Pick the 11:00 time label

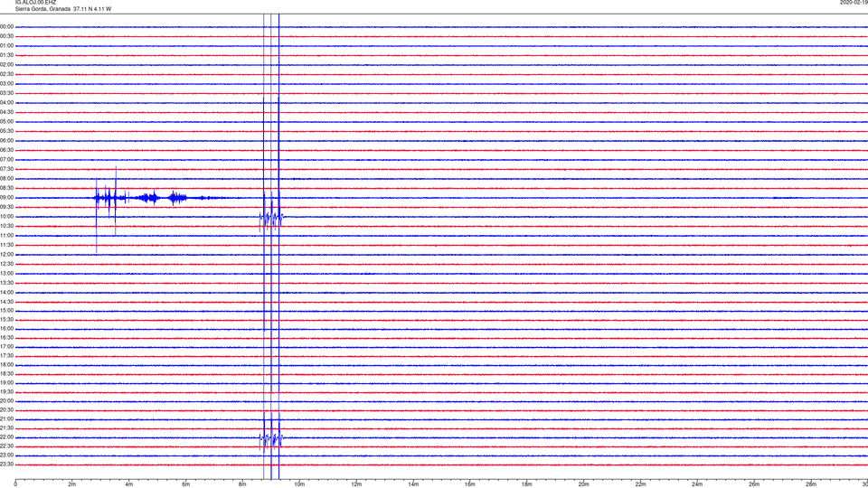[6, 236]
